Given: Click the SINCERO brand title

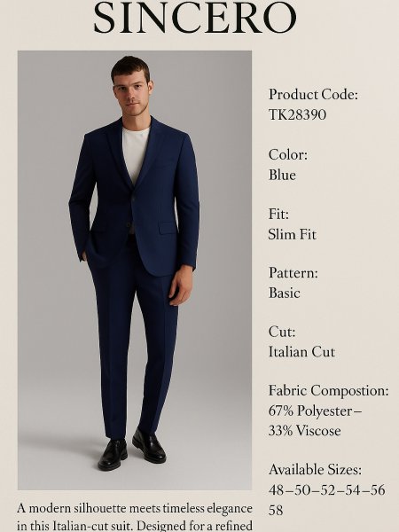Looking at the screenshot, I should click(x=195, y=18).
